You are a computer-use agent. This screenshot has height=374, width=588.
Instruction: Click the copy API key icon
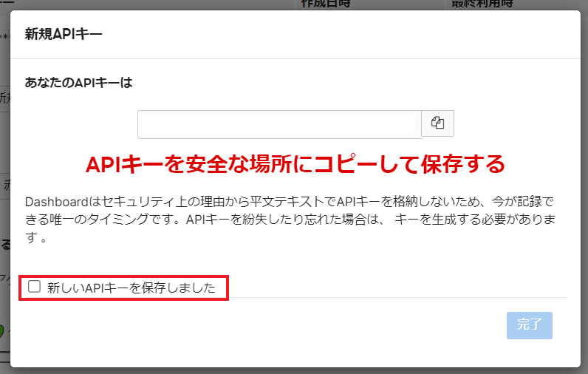[437, 123]
